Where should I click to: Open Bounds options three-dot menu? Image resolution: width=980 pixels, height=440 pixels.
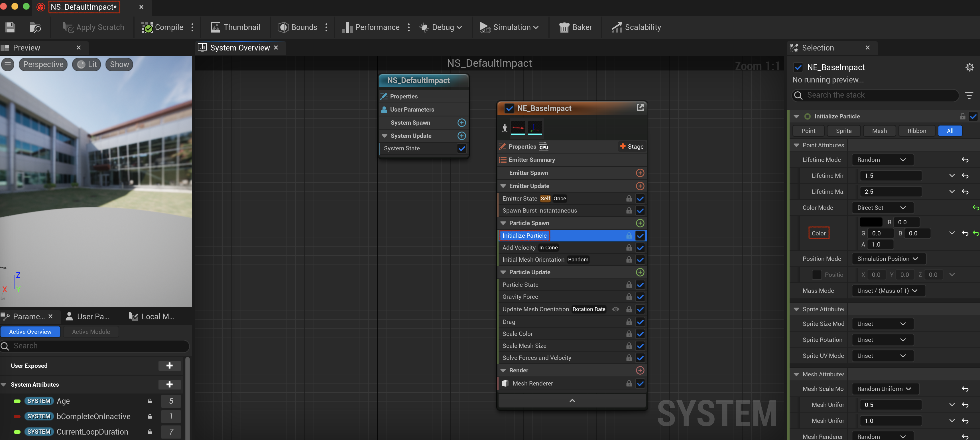tap(326, 27)
